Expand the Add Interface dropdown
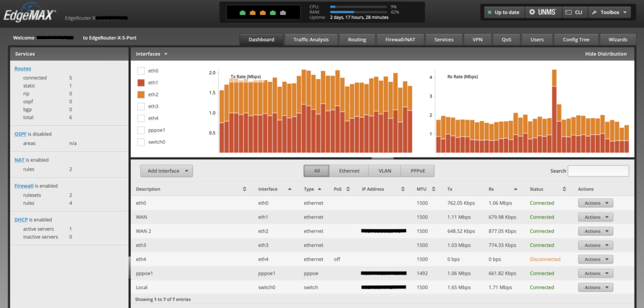644x308 pixels. click(167, 171)
